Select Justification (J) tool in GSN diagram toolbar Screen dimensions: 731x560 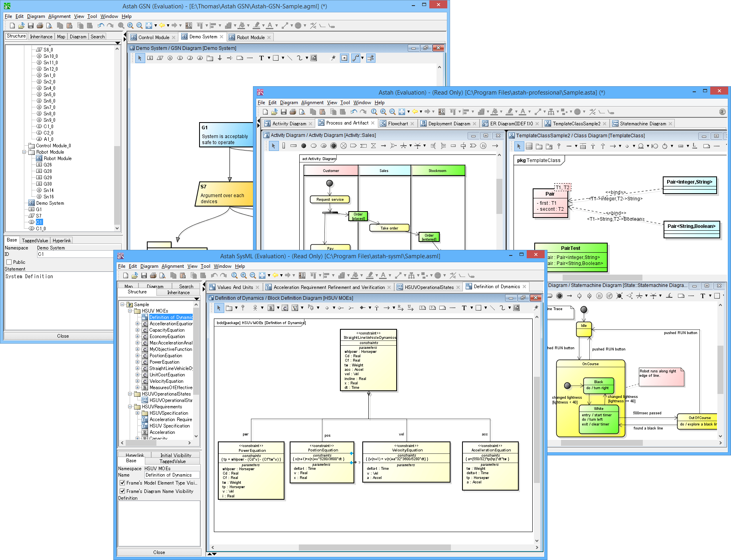[190, 58]
